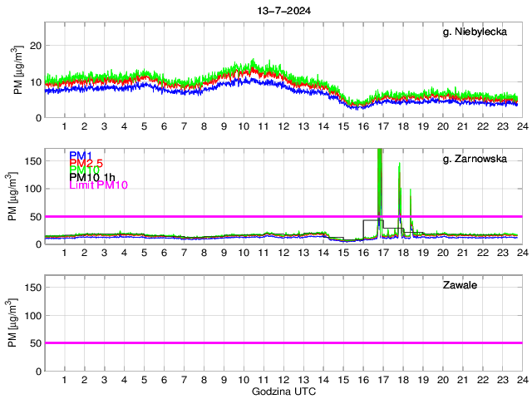Click the top chart's PM y-axis label

click(x=17, y=70)
